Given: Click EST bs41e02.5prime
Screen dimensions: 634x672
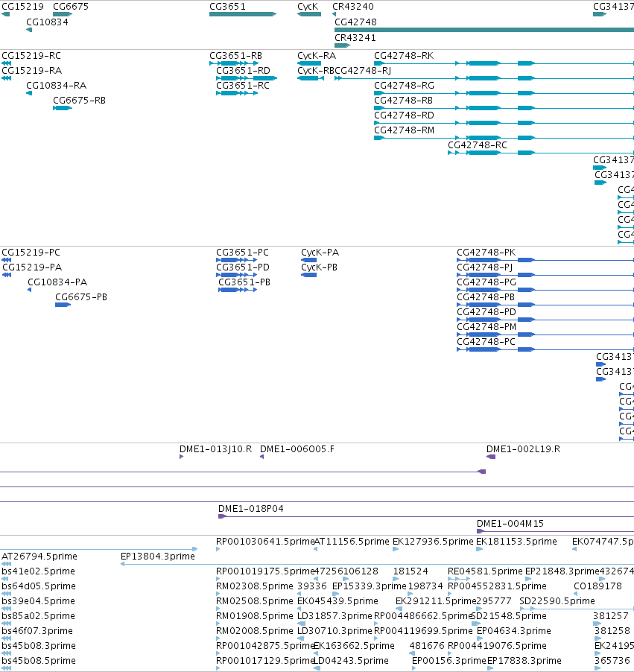Looking at the screenshot, I should [x=38, y=571].
